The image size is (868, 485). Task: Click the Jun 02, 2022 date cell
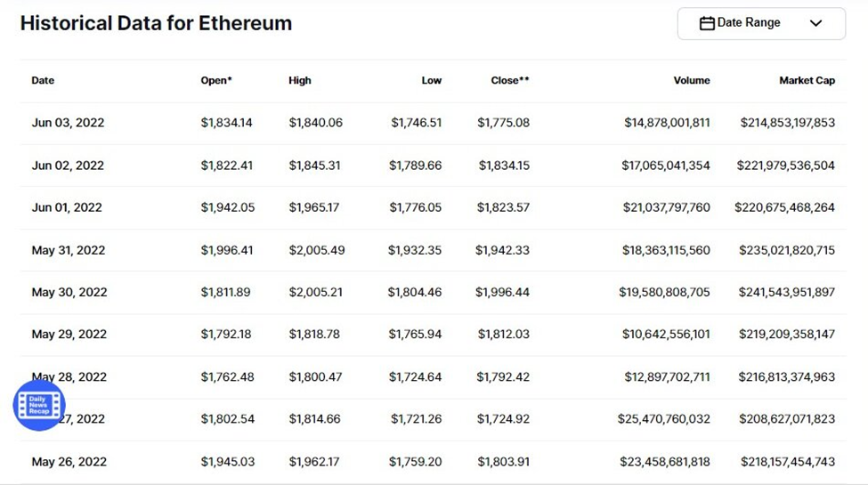[68, 166]
